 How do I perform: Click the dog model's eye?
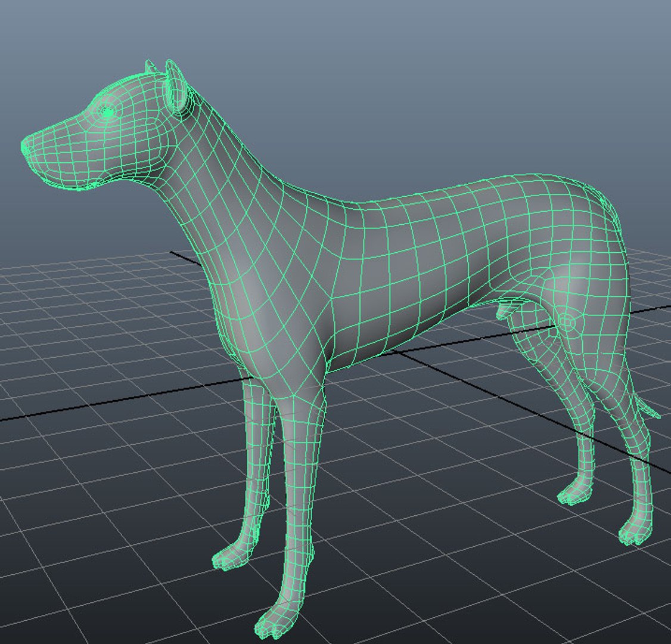107,113
